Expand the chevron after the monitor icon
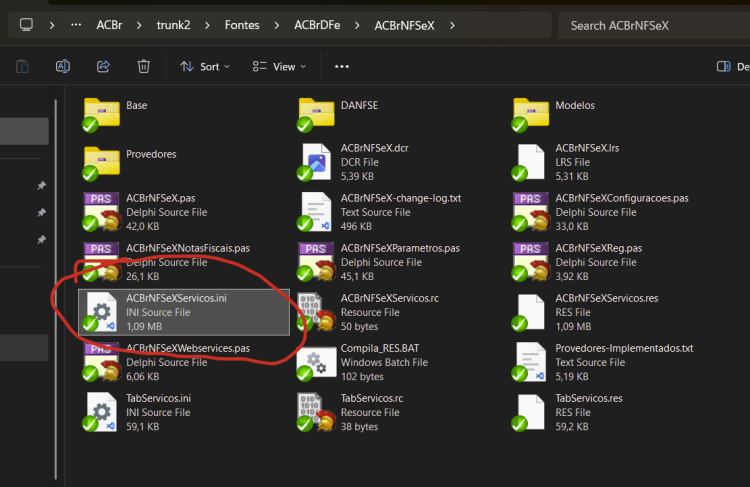This screenshot has height=487, width=750. tap(52, 25)
